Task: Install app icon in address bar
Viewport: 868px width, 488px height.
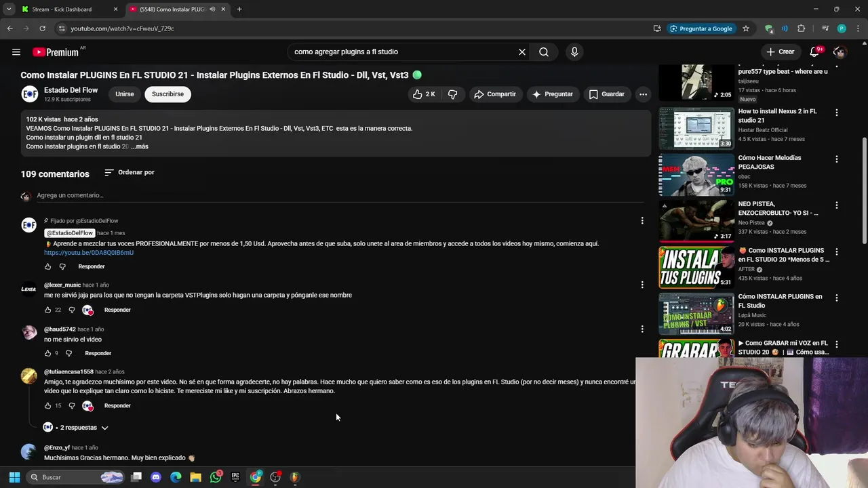Action: 657,28
